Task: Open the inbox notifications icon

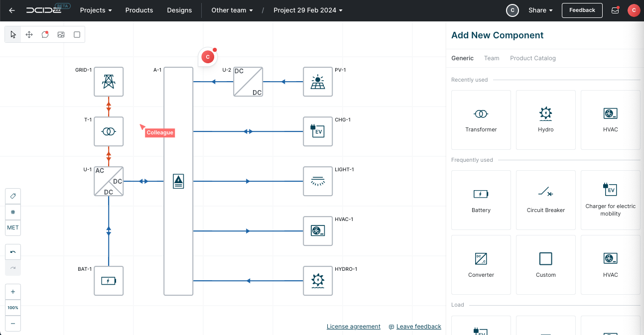Action: point(615,10)
